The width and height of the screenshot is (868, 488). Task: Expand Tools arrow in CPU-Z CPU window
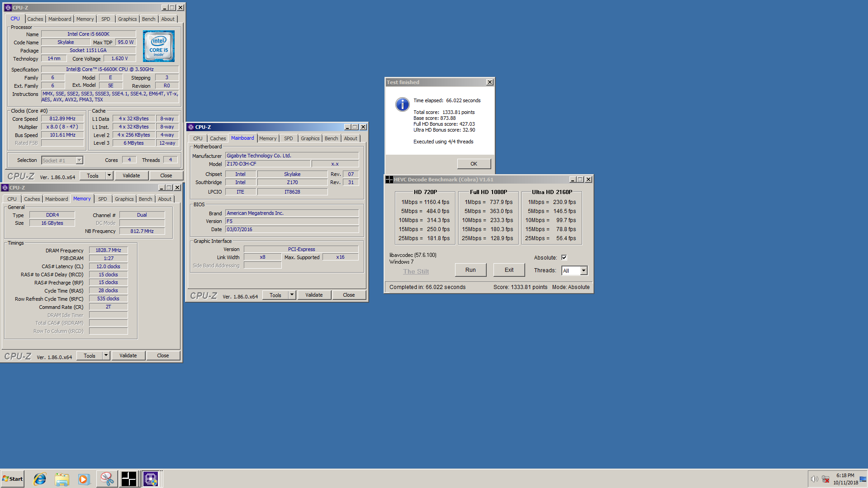coord(109,175)
